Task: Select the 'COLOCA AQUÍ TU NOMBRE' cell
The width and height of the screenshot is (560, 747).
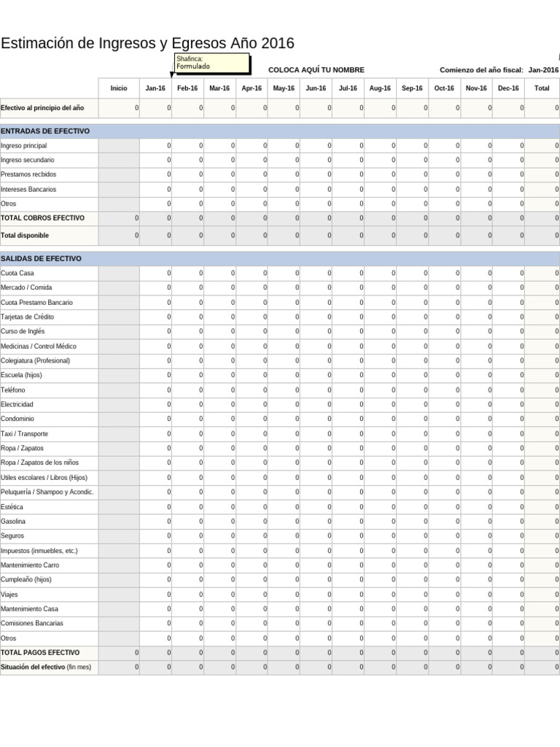Action: click(316, 70)
